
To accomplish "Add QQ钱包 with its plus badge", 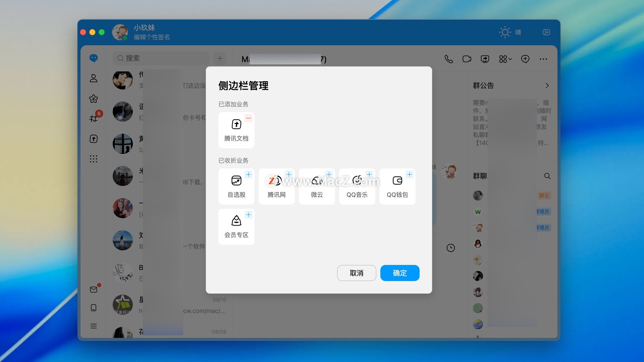I will pyautogui.click(x=409, y=175).
